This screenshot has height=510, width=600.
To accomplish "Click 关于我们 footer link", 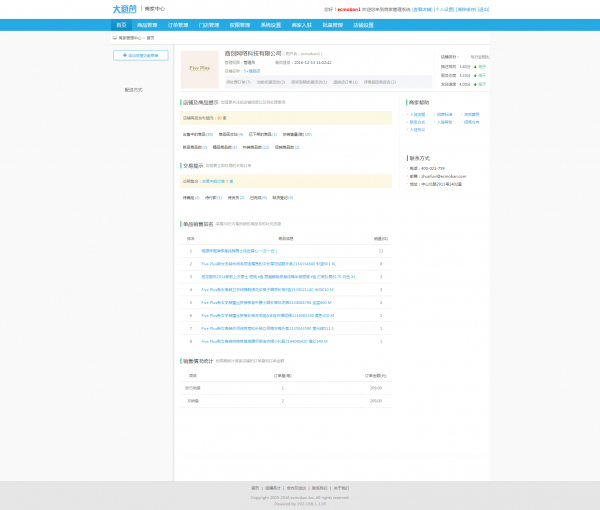I will pyautogui.click(x=341, y=488).
